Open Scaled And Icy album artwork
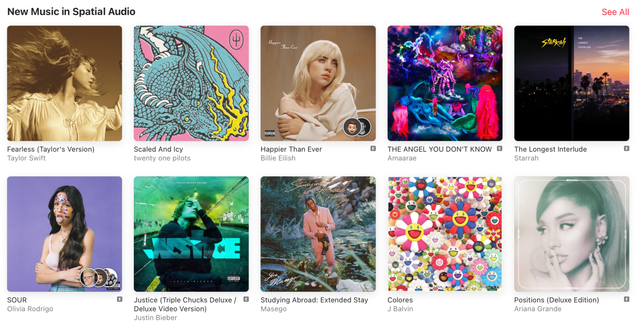 tap(191, 83)
